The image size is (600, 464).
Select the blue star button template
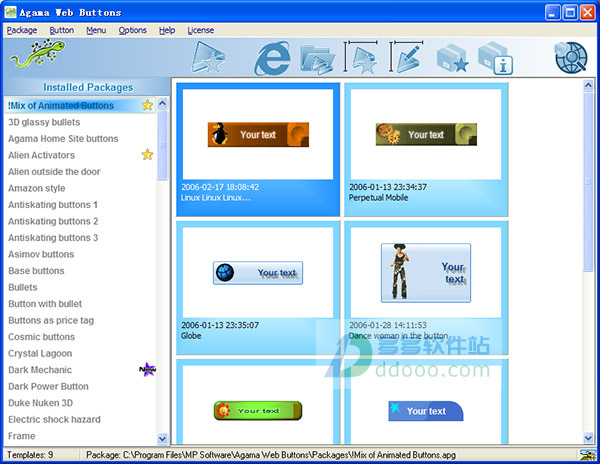[x=426, y=402]
